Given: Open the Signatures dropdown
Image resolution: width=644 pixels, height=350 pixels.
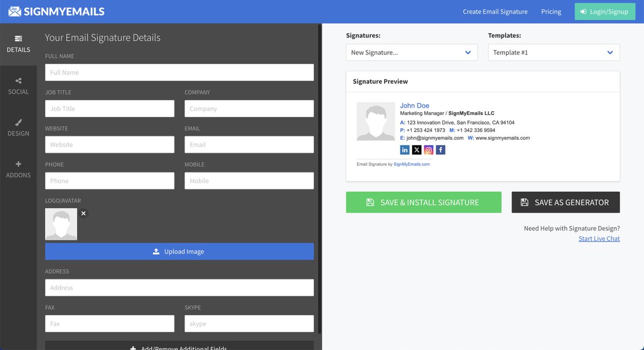Looking at the screenshot, I should (x=412, y=53).
